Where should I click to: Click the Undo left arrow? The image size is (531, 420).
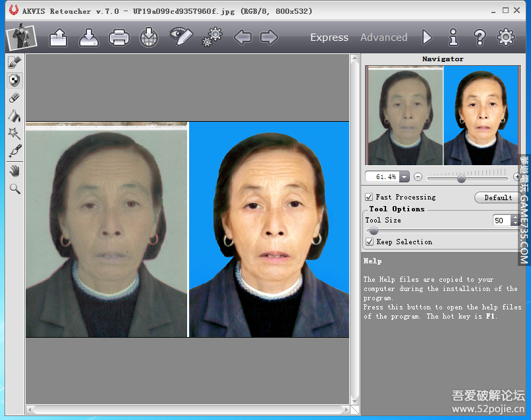[242, 38]
